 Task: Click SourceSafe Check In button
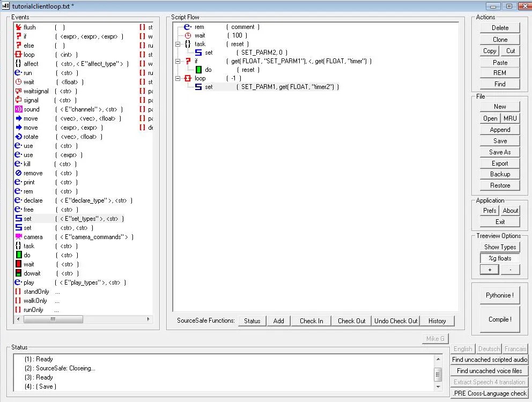click(311, 321)
